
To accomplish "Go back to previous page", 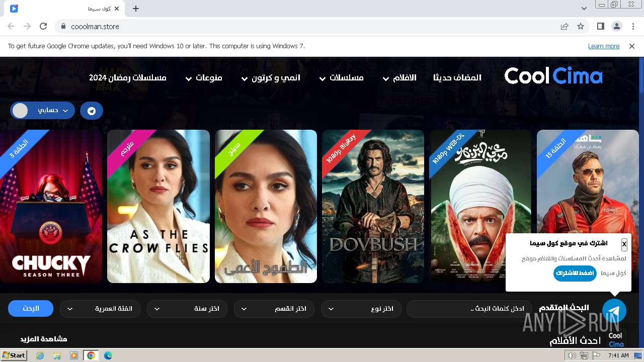I will click(x=11, y=26).
